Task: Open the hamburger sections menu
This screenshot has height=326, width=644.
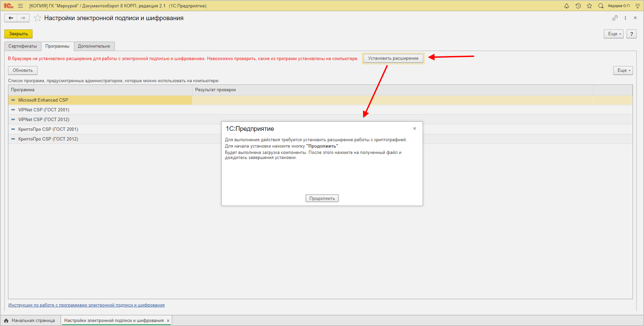Action: click(20, 6)
